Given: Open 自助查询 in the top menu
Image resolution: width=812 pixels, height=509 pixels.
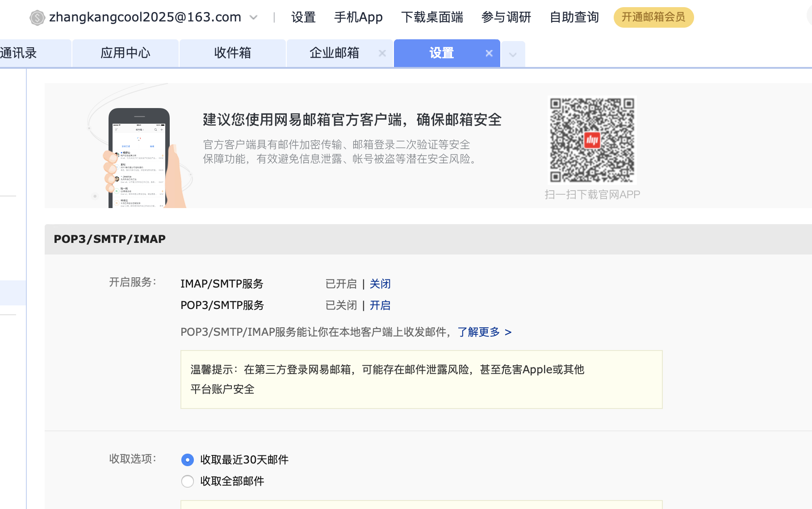Looking at the screenshot, I should point(574,17).
